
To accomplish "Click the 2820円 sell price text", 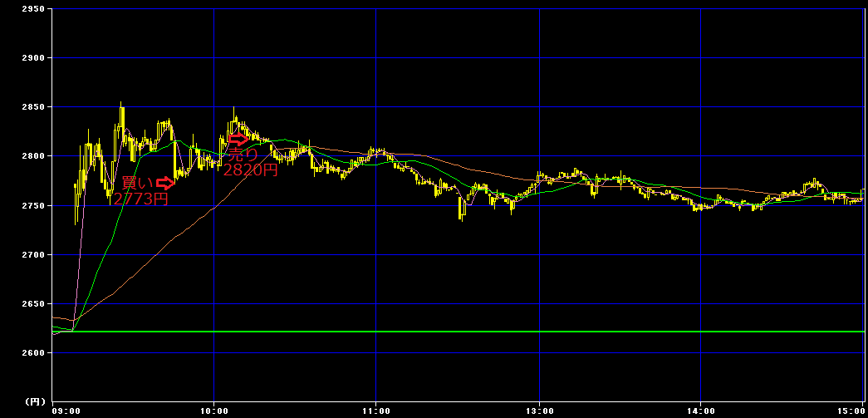I will pos(250,170).
